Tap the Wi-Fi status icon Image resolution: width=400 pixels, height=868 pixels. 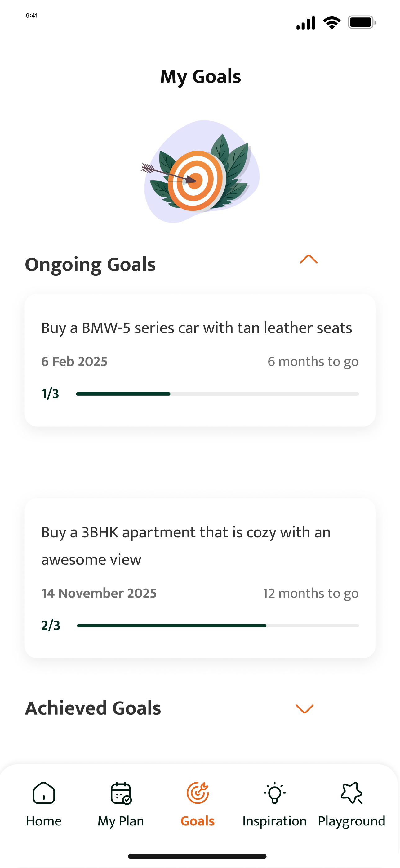click(x=332, y=23)
